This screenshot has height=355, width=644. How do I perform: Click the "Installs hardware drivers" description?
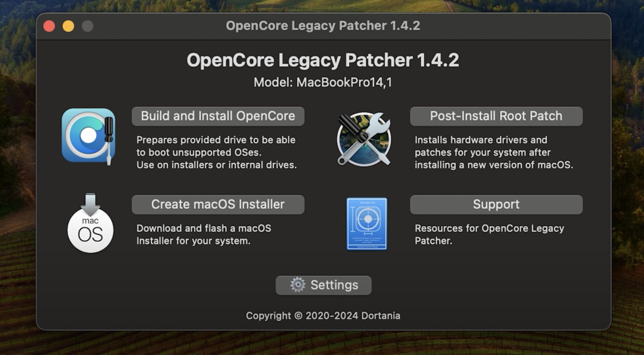pyautogui.click(x=494, y=152)
